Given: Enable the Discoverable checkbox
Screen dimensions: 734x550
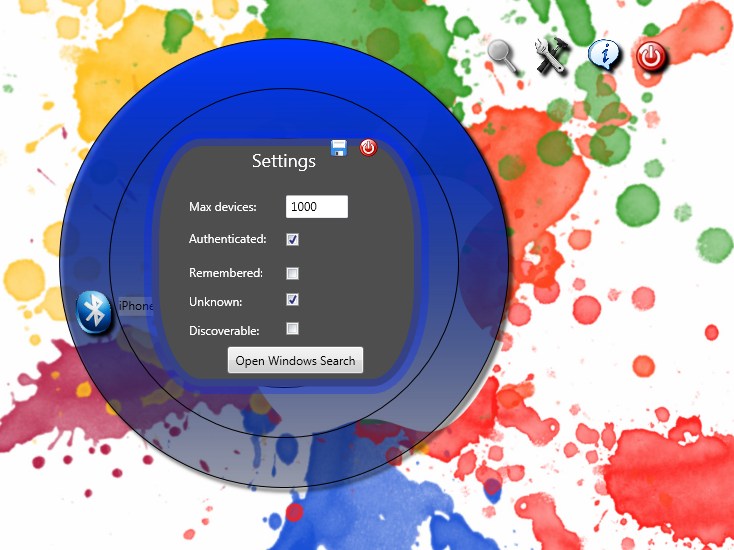Looking at the screenshot, I should coord(293,329).
